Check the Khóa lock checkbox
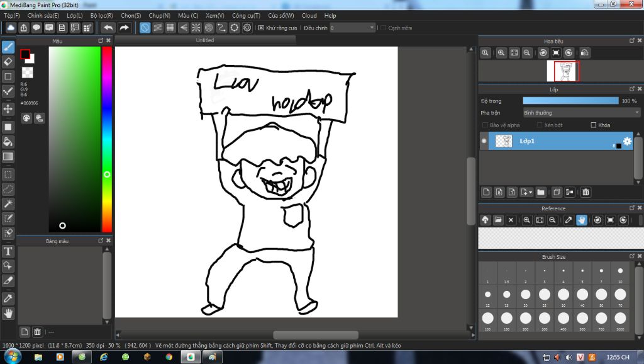 (594, 125)
